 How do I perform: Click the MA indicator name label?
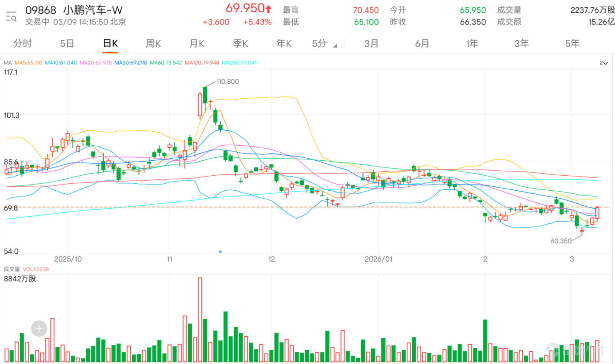click(8, 63)
